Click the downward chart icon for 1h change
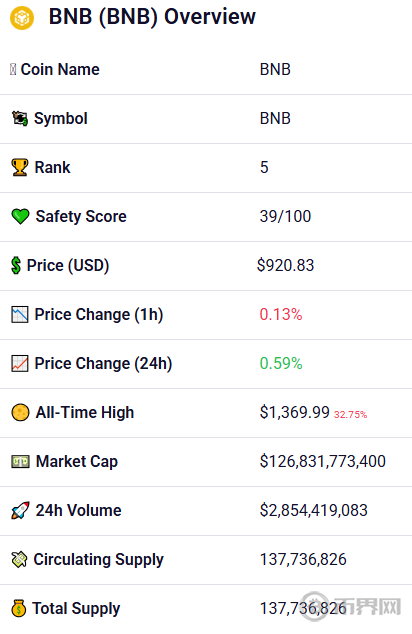Screen dimensions: 412x634 point(19,314)
